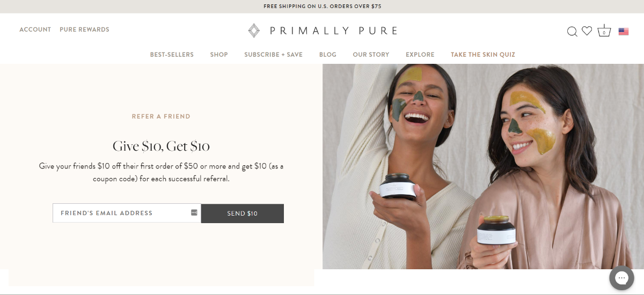644x295 pixels.
Task: Take the Skin Quiz link
Action: pos(483,55)
